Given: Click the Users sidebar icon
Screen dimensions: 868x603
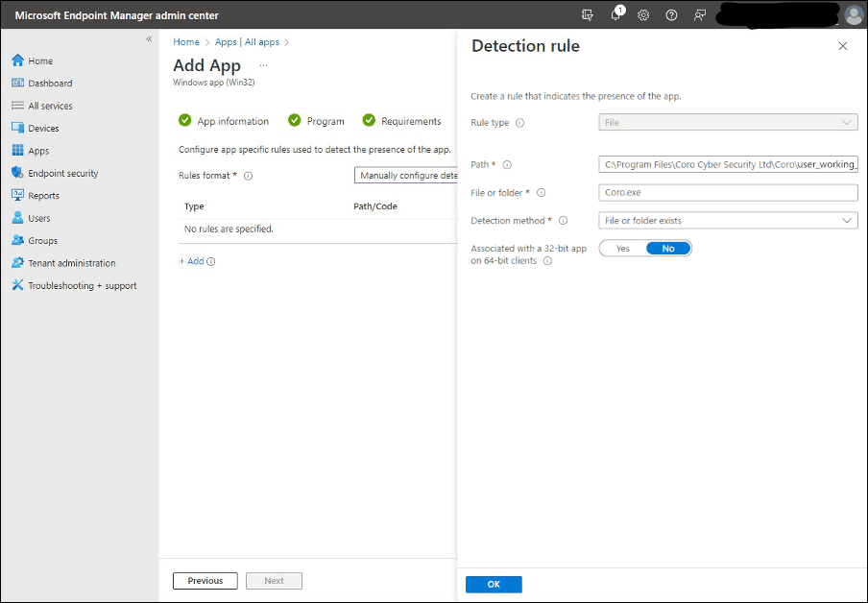Looking at the screenshot, I should 17,218.
